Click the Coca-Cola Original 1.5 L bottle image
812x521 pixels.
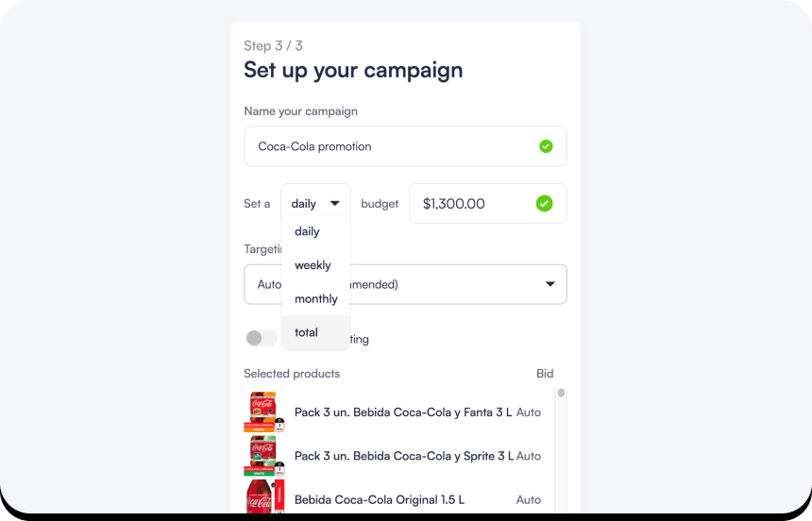pyautogui.click(x=263, y=497)
